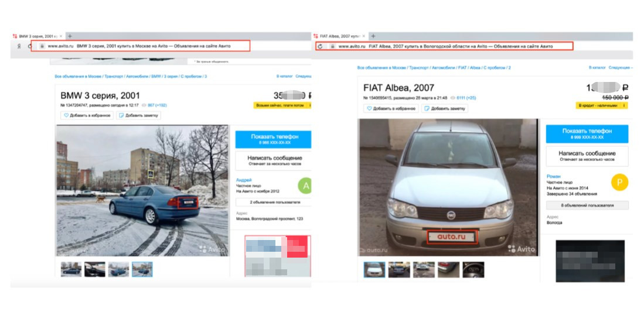Click the 'Вологда' address text

tap(554, 222)
